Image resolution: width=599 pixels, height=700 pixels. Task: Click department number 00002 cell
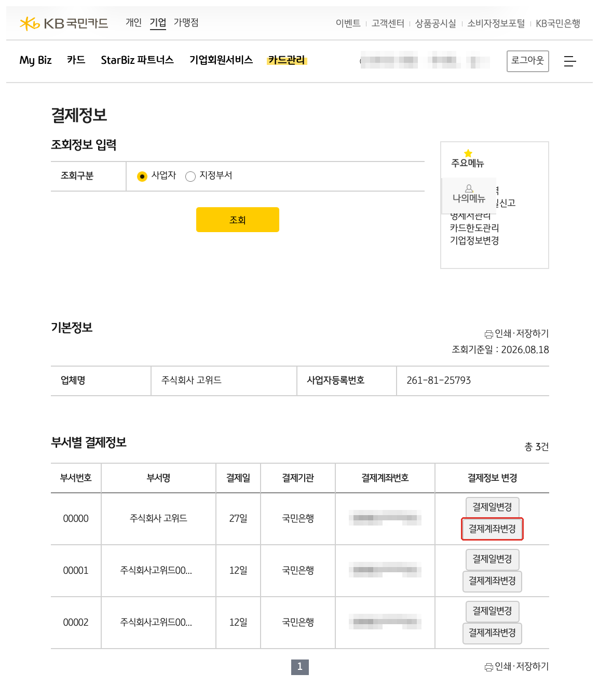coord(76,623)
